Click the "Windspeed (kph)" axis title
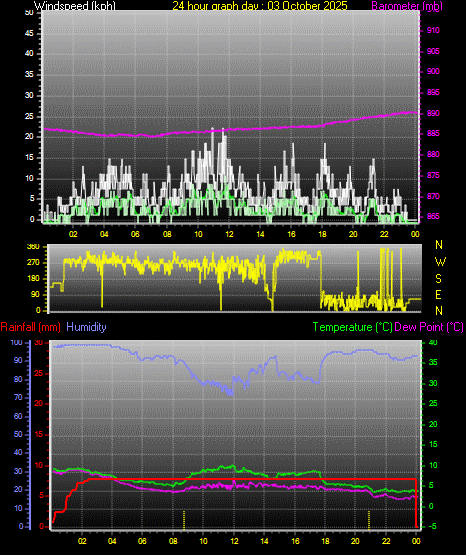 point(75,6)
